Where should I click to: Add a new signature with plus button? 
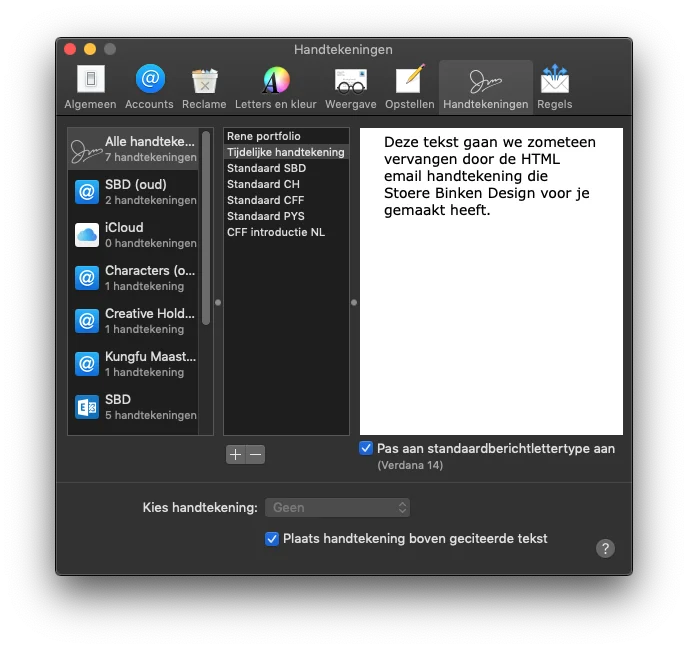click(236, 454)
